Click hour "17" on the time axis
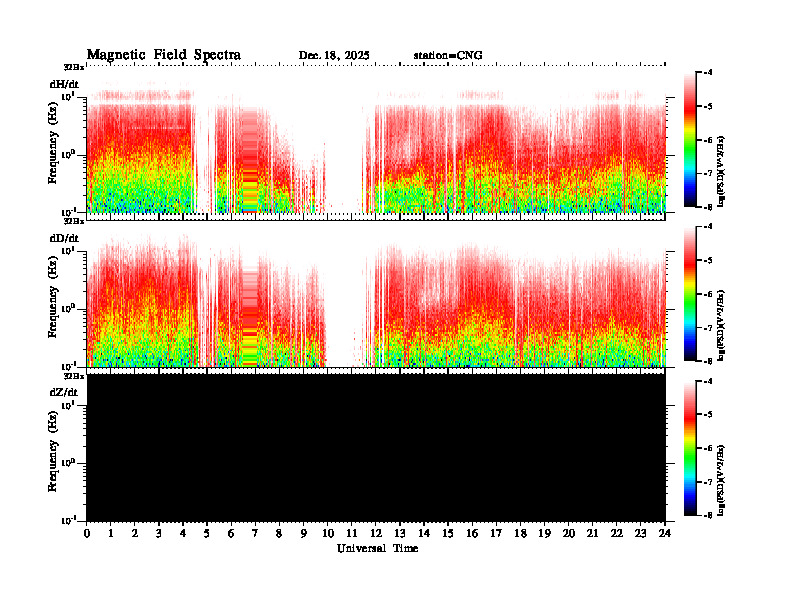The height and width of the screenshot is (612, 792). pyautogui.click(x=497, y=533)
